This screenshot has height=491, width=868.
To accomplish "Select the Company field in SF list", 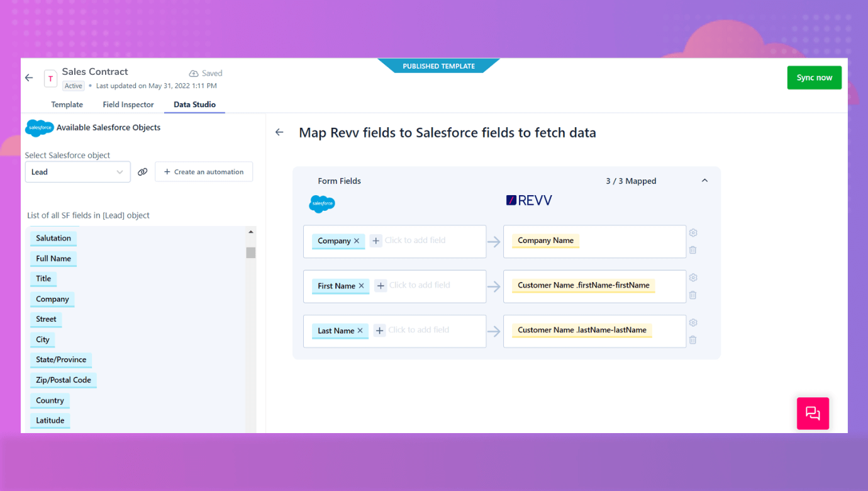I will tap(52, 300).
